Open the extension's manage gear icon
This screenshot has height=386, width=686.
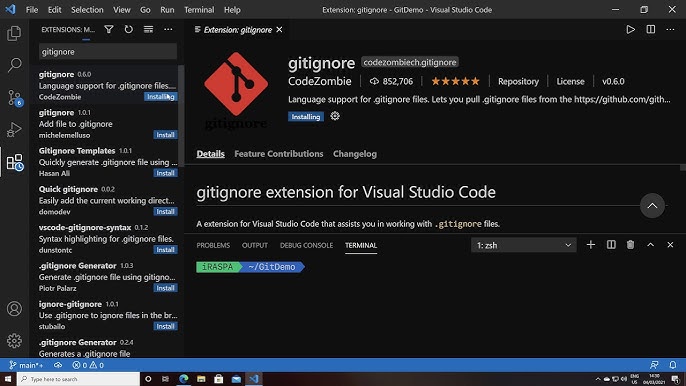tap(335, 116)
